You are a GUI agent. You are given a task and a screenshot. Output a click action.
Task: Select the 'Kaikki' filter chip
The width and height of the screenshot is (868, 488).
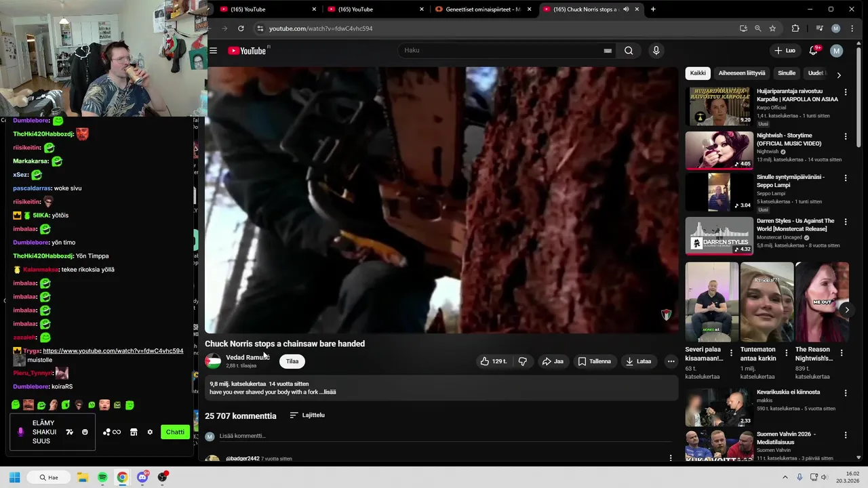coord(698,73)
